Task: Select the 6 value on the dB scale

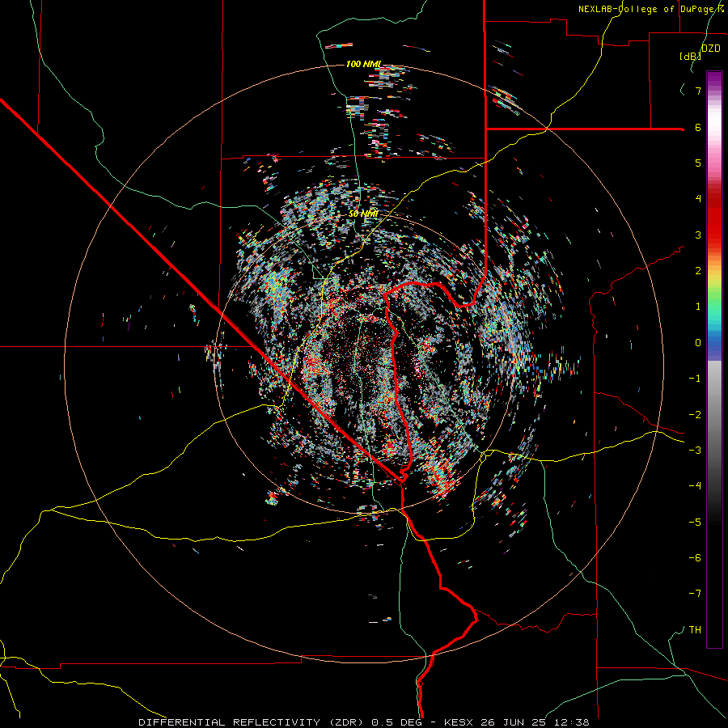Action: [x=698, y=127]
